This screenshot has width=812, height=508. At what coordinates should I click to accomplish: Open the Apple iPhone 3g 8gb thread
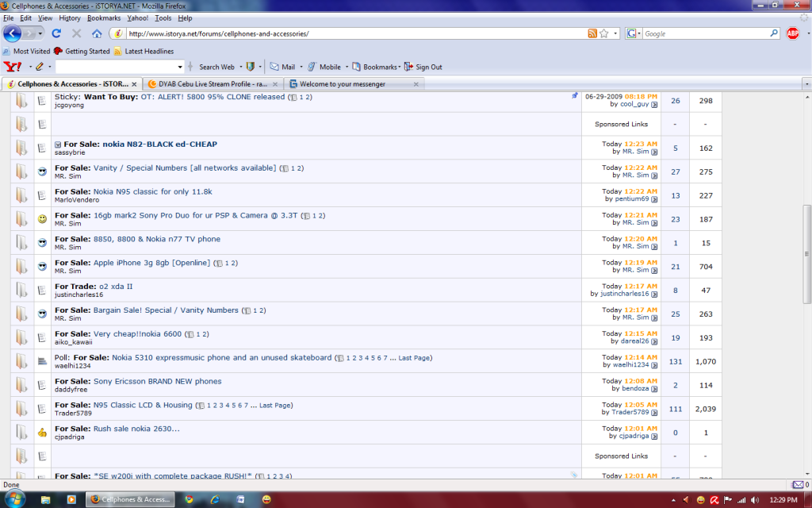[x=151, y=263]
